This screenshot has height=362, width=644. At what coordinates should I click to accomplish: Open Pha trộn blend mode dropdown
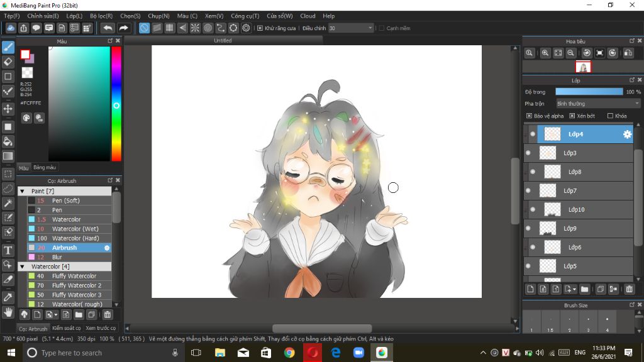pyautogui.click(x=598, y=104)
